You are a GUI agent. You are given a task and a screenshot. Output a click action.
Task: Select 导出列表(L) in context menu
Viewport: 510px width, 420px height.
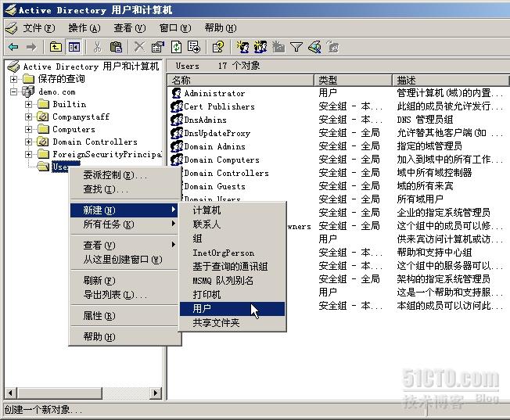[124, 295]
